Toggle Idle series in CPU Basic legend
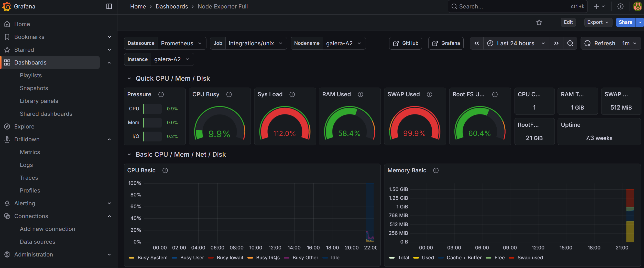Image resolution: width=644 pixels, height=268 pixels. (335, 258)
